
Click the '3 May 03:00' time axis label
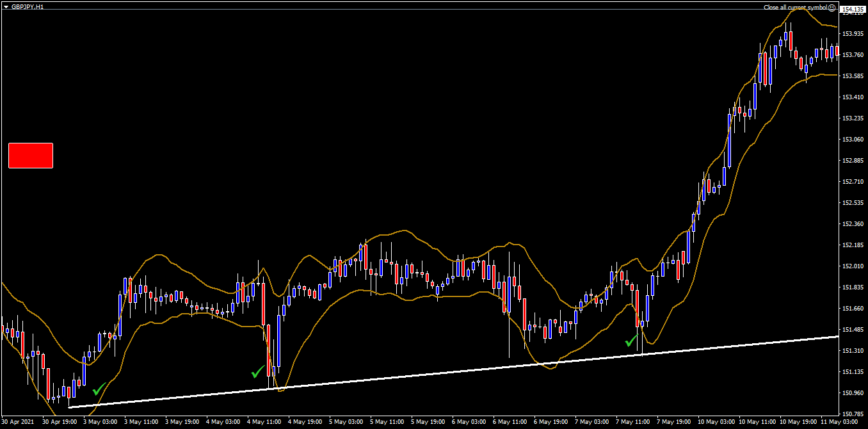click(x=100, y=423)
